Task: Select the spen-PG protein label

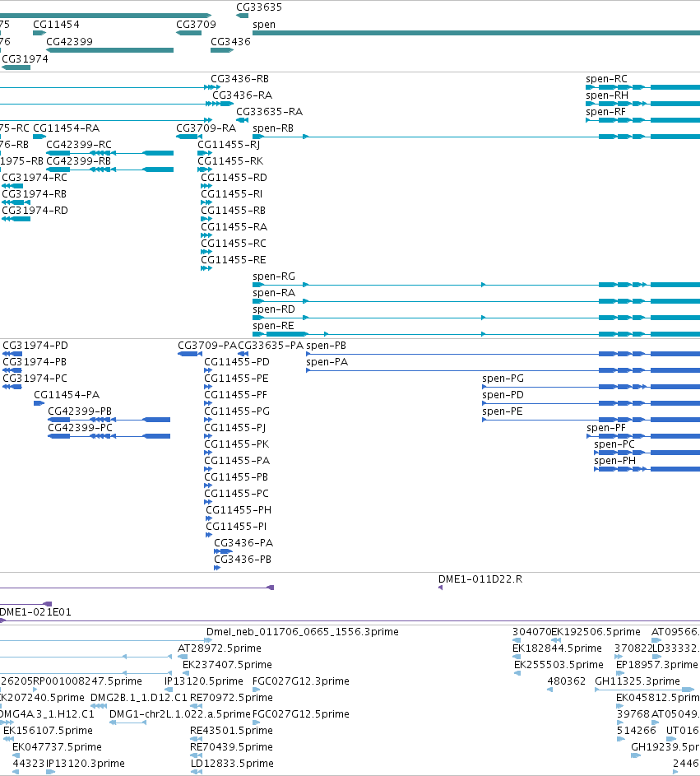Action: (503, 379)
